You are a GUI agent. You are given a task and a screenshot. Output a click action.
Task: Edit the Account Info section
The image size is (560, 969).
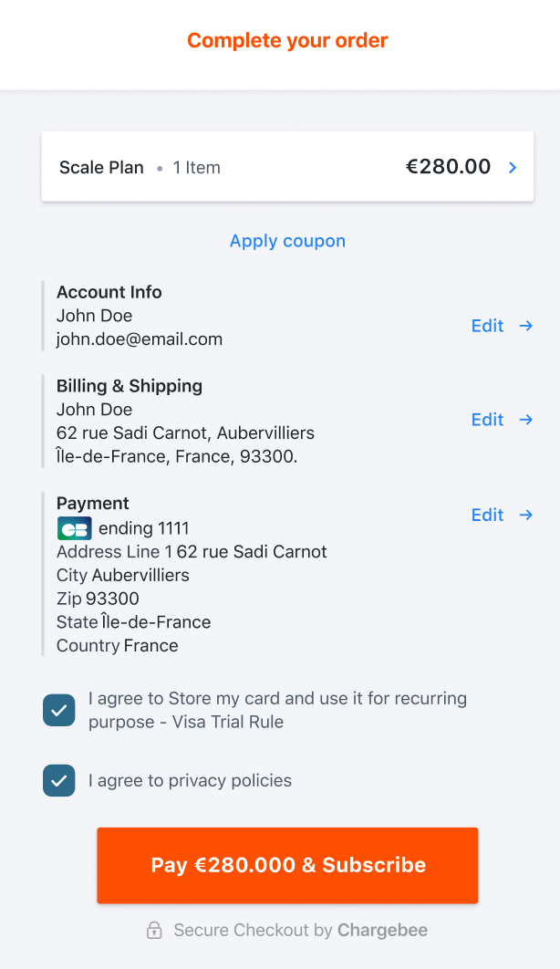pyautogui.click(x=487, y=326)
